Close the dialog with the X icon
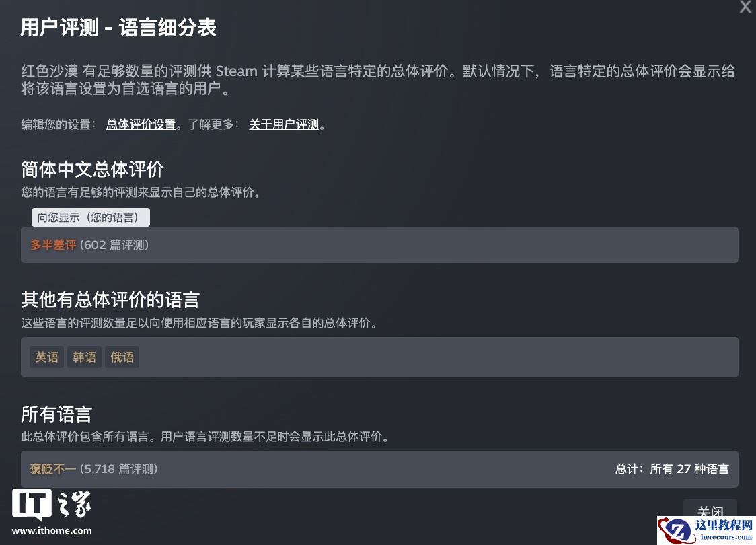Screen dimensions: 756x545 pos(745,7)
